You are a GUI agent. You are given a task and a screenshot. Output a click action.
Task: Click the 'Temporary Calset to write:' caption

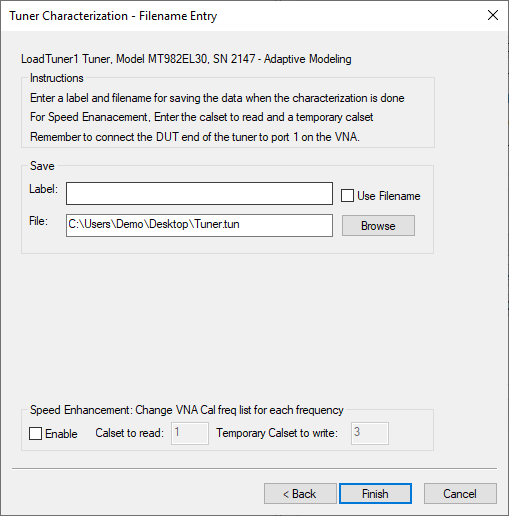pyautogui.click(x=277, y=433)
